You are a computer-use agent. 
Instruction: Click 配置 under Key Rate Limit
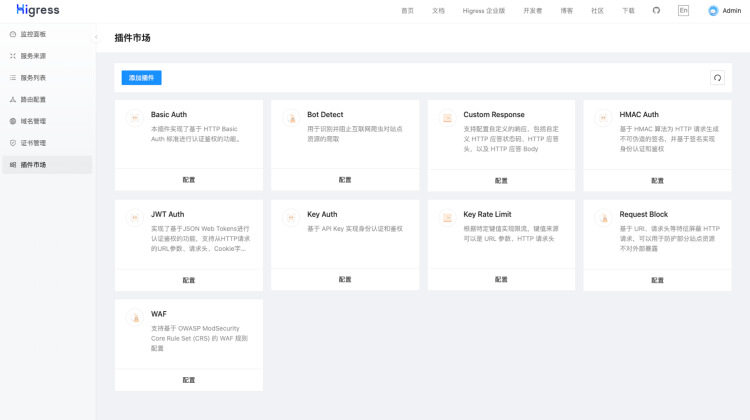501,279
